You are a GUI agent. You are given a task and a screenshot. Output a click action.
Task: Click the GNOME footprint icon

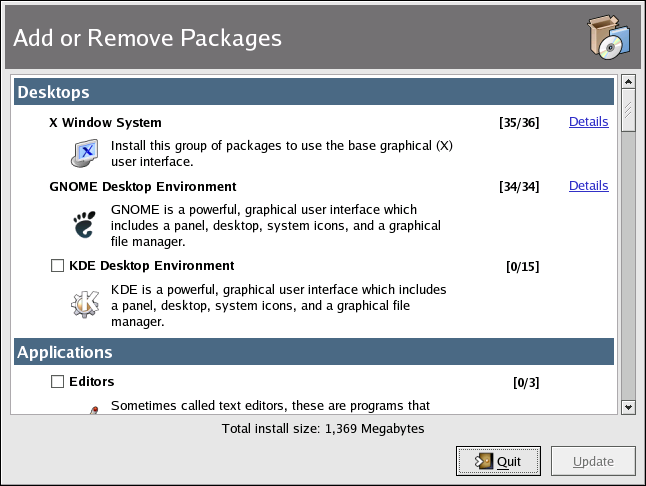(x=82, y=225)
